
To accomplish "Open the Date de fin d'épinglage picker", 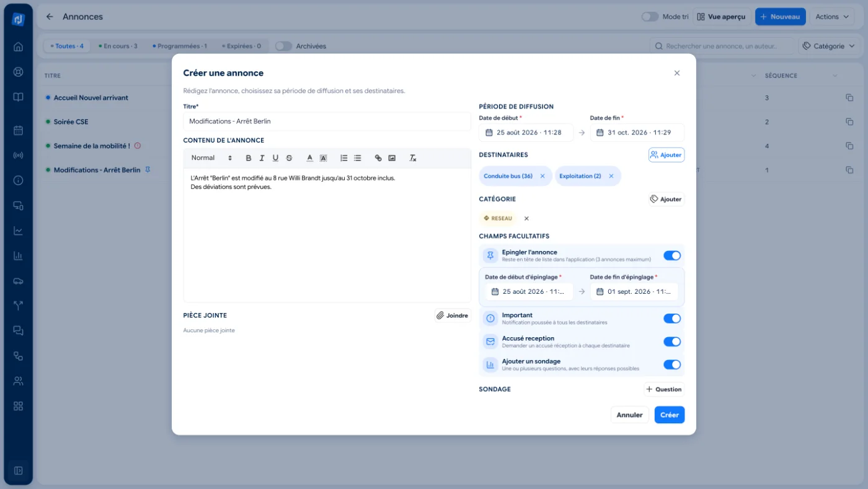I will pos(634,291).
